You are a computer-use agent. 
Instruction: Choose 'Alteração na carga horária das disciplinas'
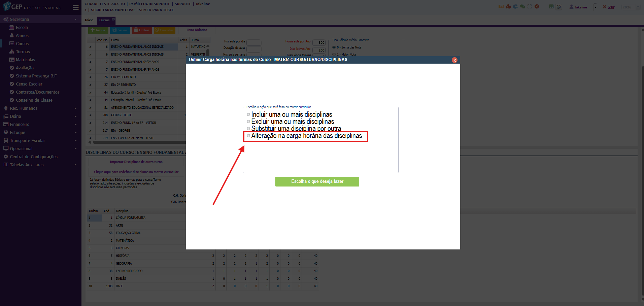click(248, 136)
